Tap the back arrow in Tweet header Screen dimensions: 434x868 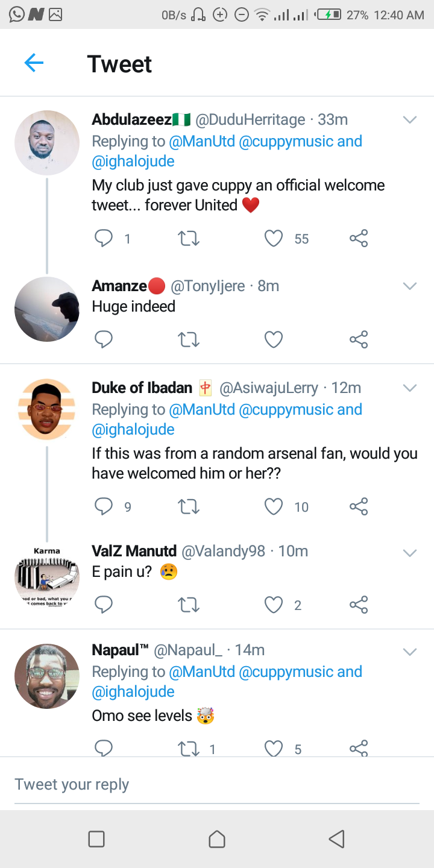point(34,63)
